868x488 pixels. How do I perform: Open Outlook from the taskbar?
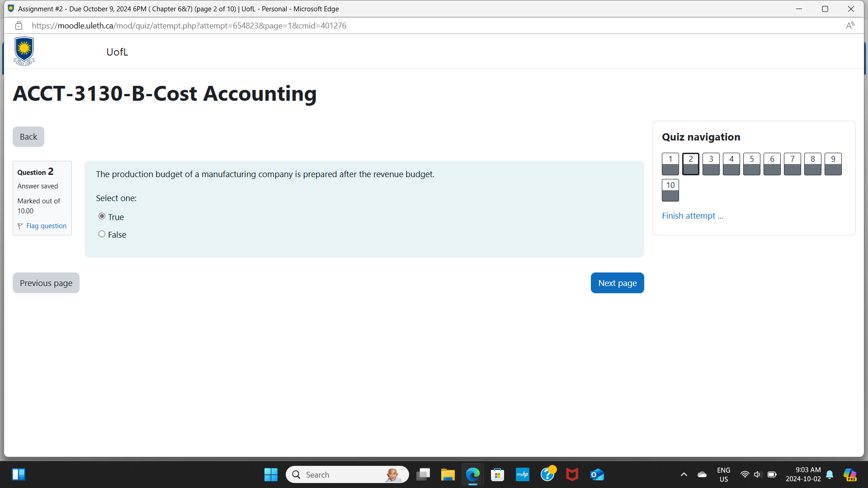[597, 474]
